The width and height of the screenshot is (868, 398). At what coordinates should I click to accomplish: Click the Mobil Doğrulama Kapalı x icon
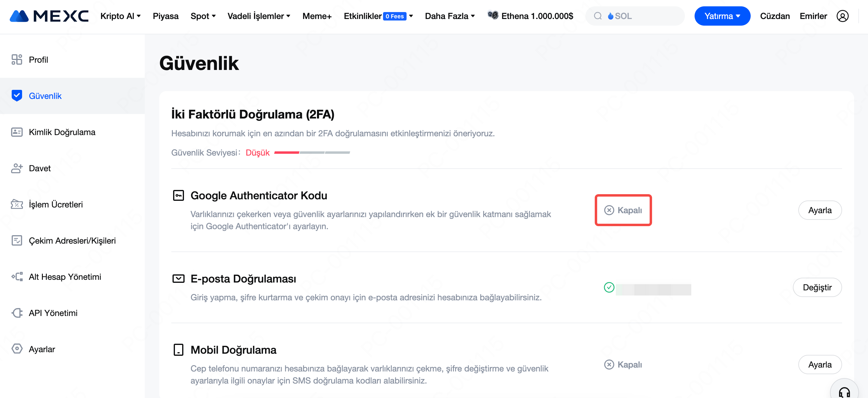point(609,365)
